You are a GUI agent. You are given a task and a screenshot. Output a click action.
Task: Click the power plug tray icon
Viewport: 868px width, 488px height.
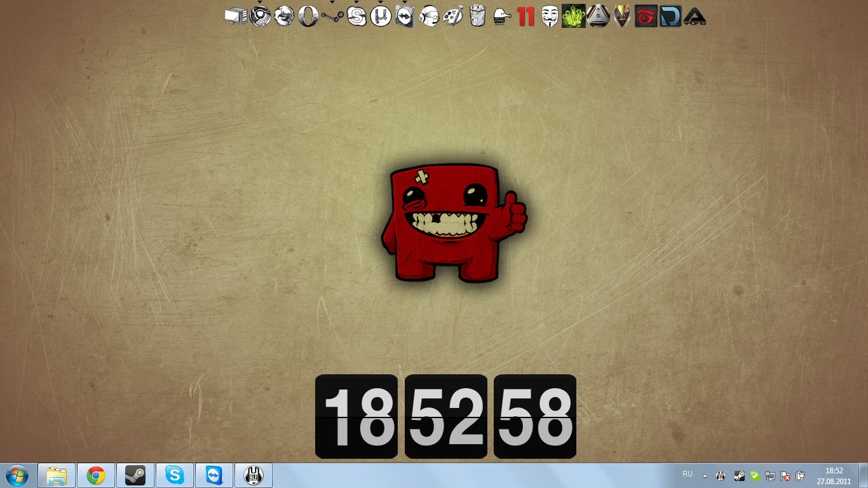[x=801, y=475]
